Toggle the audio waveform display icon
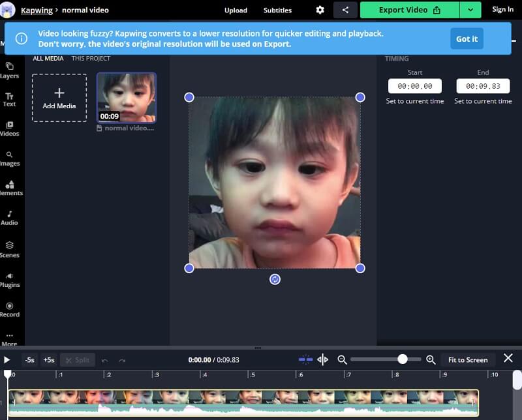Screen dimensions: 522x420 coord(307,359)
